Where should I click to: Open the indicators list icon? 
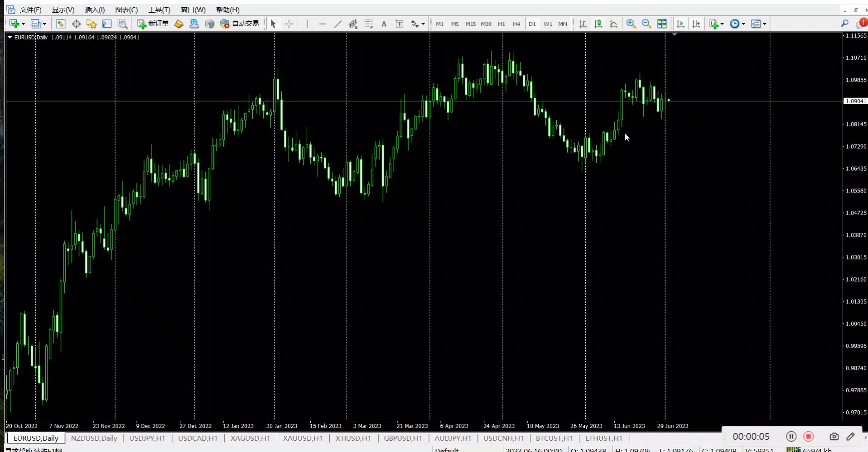[714, 24]
